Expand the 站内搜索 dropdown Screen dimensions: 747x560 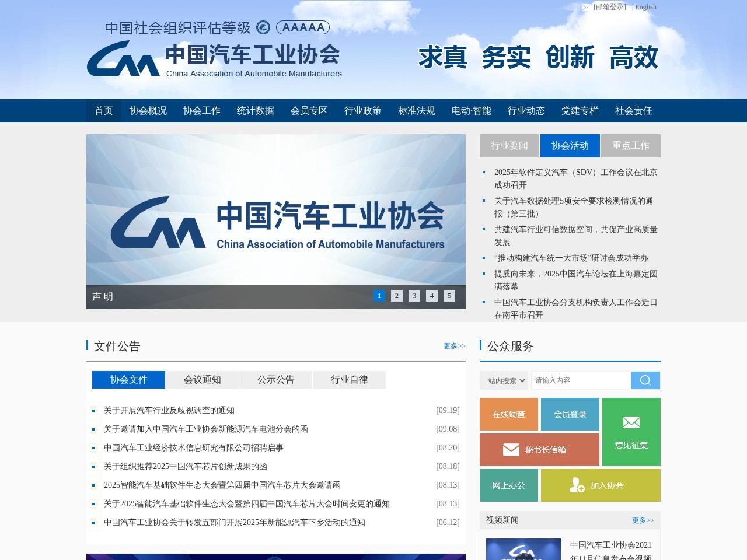(504, 380)
